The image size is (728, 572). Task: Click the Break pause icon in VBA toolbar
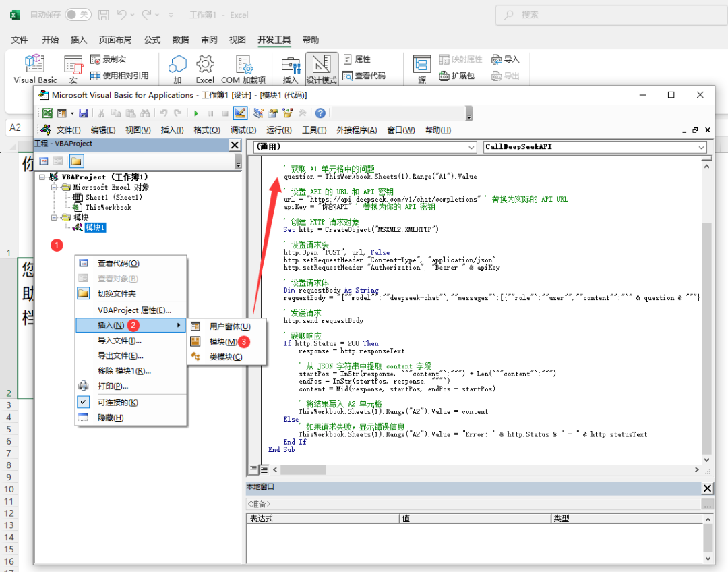point(211,113)
